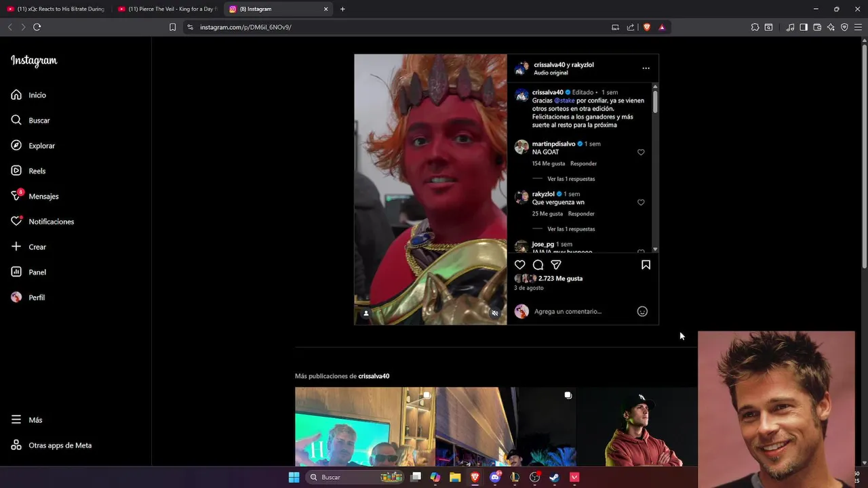Open post options three-dot menu
The image size is (868, 488).
click(x=646, y=68)
